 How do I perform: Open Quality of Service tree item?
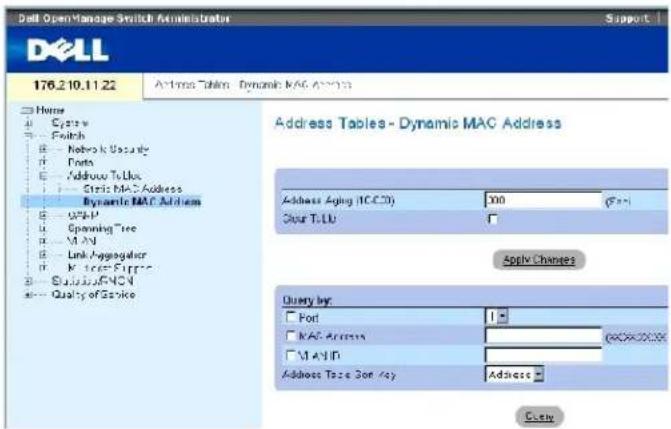pos(93,295)
